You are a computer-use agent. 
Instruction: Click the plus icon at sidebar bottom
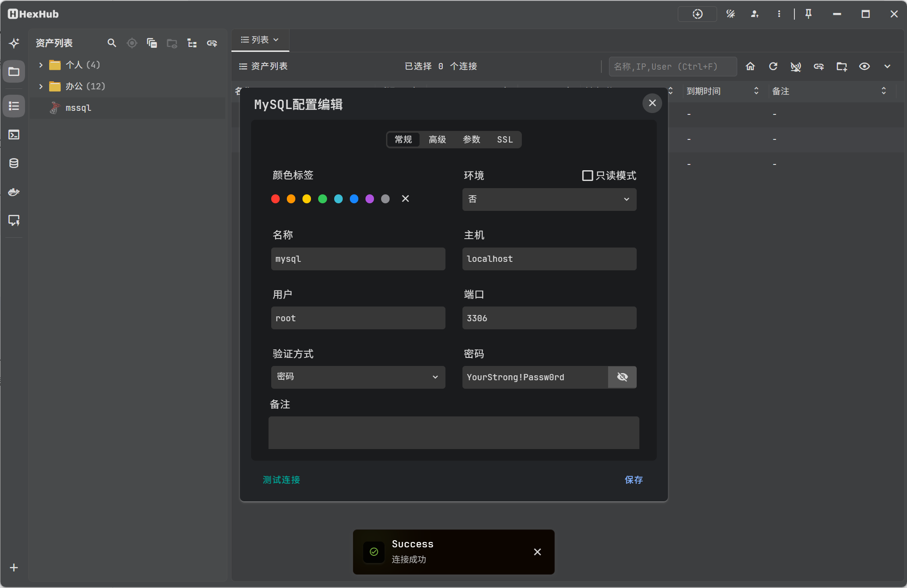14,567
